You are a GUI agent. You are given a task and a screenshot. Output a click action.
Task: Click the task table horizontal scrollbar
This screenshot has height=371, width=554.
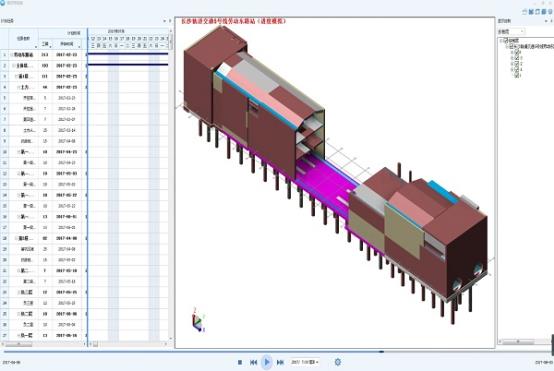tap(43, 344)
